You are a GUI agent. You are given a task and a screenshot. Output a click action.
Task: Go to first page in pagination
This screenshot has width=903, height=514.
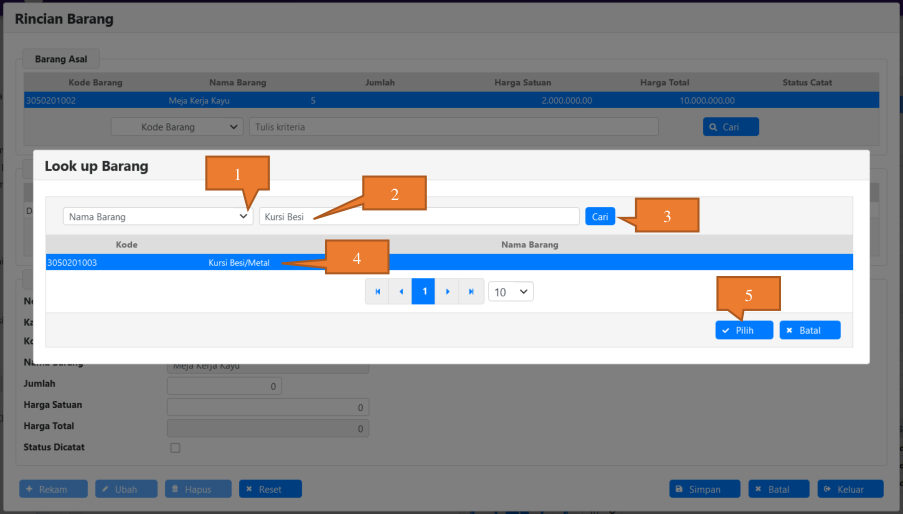click(377, 292)
